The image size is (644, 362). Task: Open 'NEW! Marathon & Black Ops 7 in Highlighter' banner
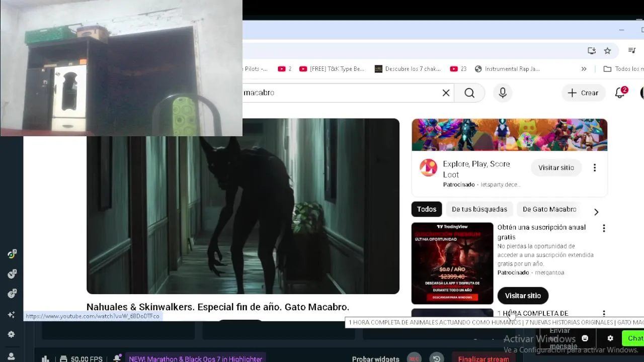coord(195,359)
